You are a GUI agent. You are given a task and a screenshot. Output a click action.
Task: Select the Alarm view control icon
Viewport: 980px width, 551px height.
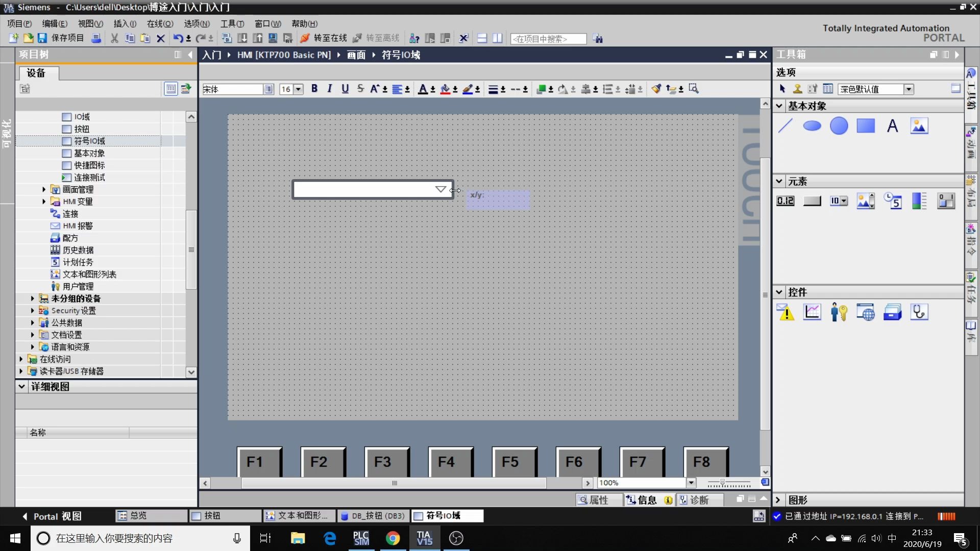click(785, 312)
